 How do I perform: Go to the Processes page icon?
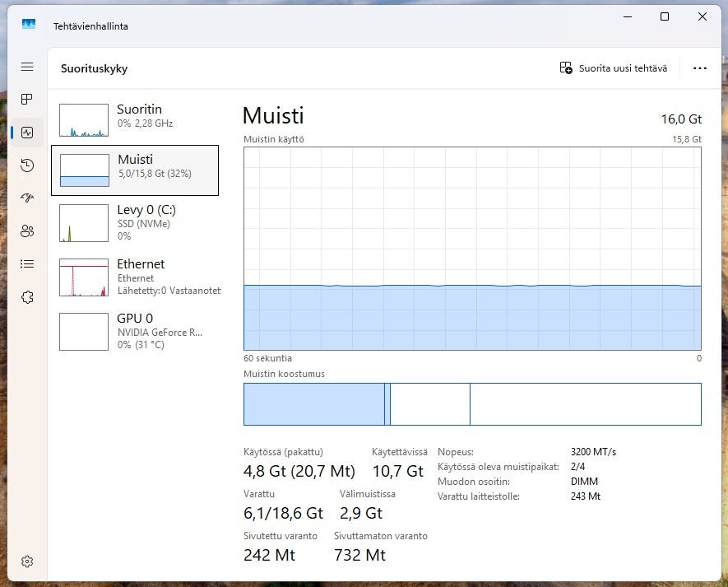(27, 99)
